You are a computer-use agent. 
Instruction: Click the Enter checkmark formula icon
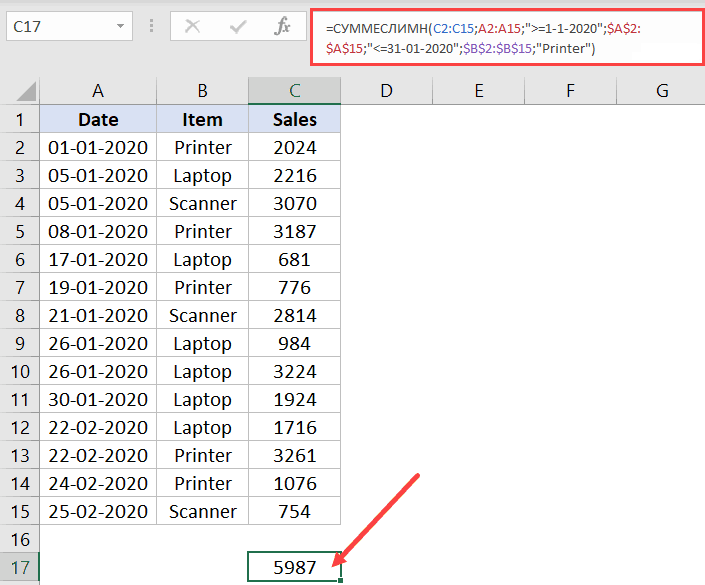pos(237,27)
